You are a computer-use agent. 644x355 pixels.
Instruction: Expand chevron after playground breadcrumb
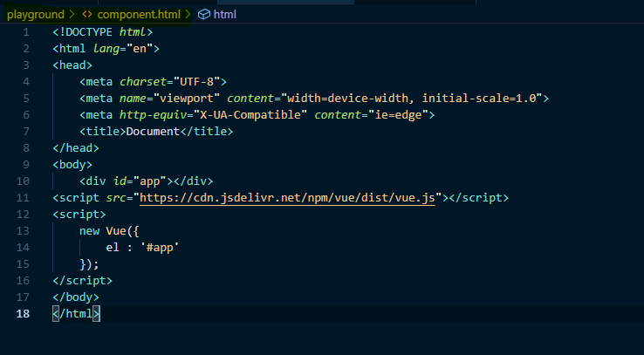click(x=72, y=15)
